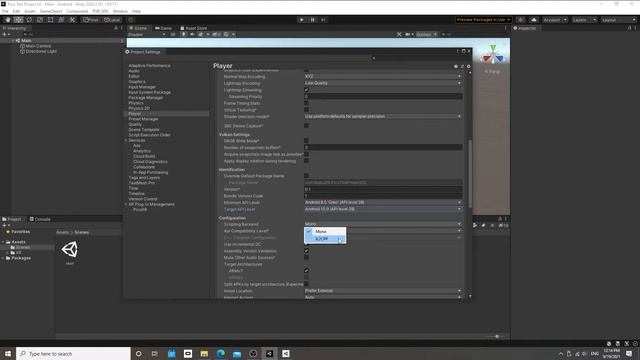Select Graphics in Project Settings list
Screen dimensions: 640x360
(x=137, y=82)
